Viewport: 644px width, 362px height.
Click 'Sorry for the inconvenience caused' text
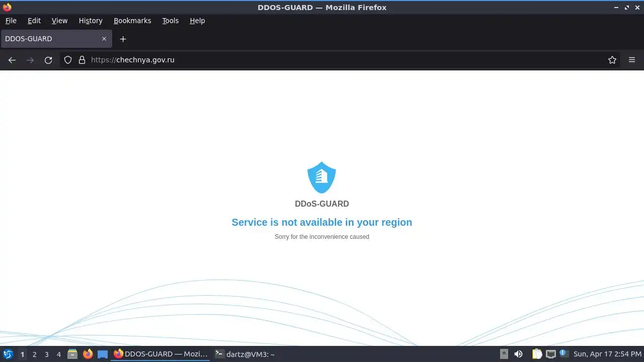click(x=322, y=237)
